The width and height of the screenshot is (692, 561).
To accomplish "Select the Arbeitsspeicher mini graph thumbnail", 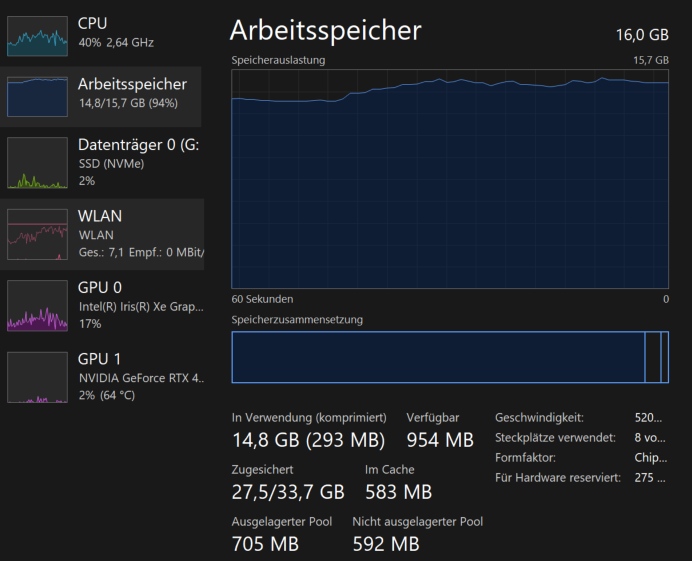I will click(x=37, y=96).
